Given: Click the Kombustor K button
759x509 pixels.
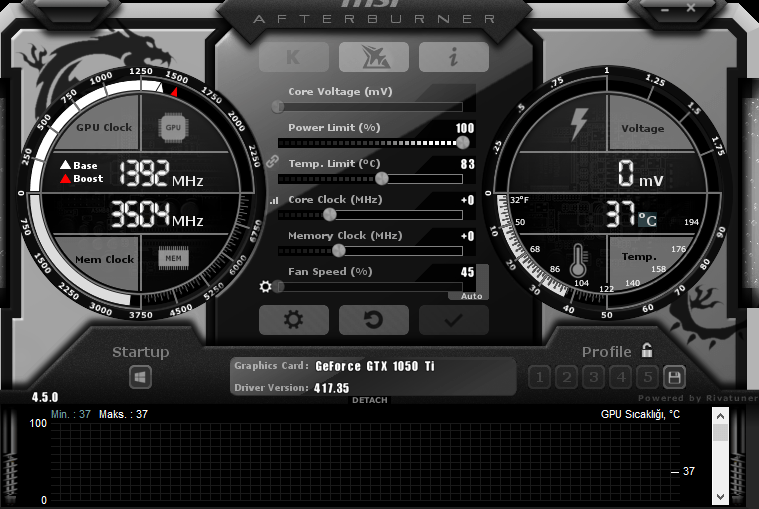Looking at the screenshot, I should coord(294,57).
